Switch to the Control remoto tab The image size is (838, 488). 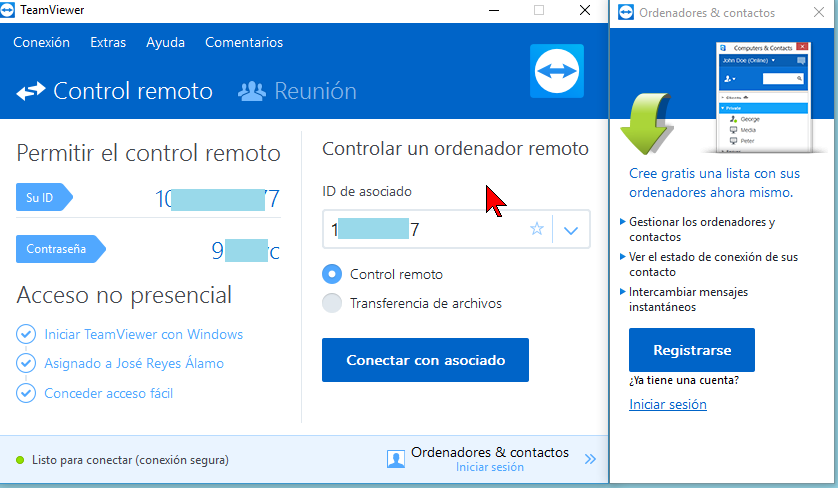point(114,91)
